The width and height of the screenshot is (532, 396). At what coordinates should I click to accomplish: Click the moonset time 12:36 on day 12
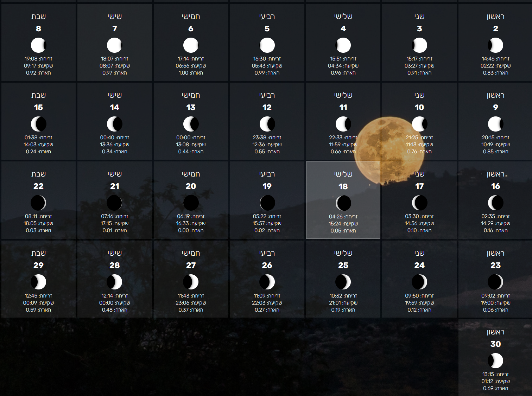(x=259, y=145)
